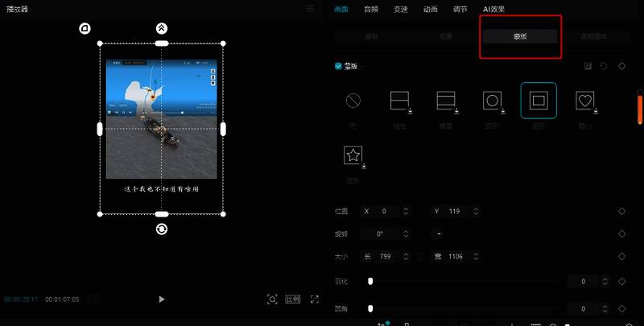Open the player panel hamburger menu

pyautogui.click(x=310, y=9)
